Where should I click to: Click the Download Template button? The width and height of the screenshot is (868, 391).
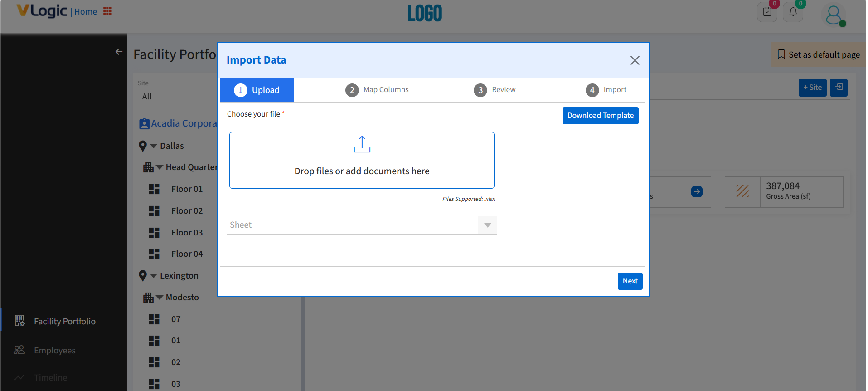click(x=600, y=116)
